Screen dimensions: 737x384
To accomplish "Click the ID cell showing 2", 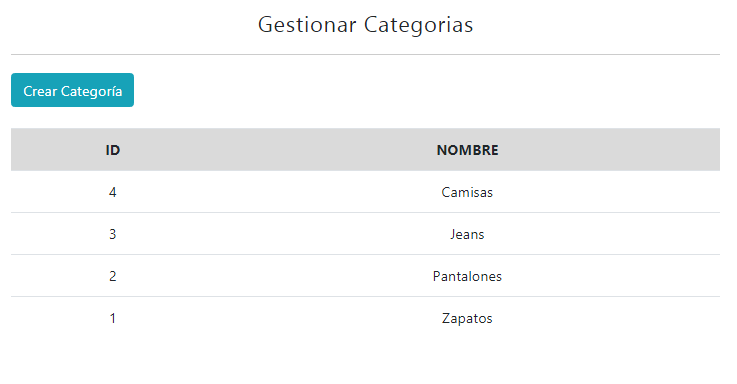I will point(113,276).
